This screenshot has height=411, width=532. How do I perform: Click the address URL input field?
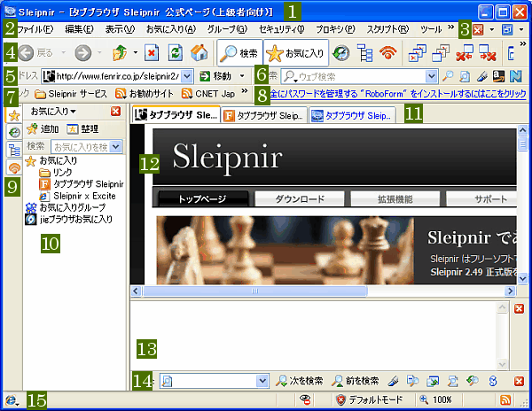117,76
